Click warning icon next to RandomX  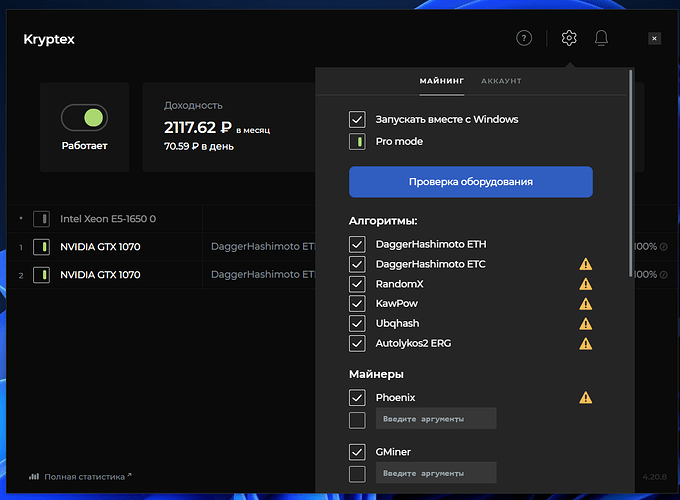pyautogui.click(x=585, y=284)
